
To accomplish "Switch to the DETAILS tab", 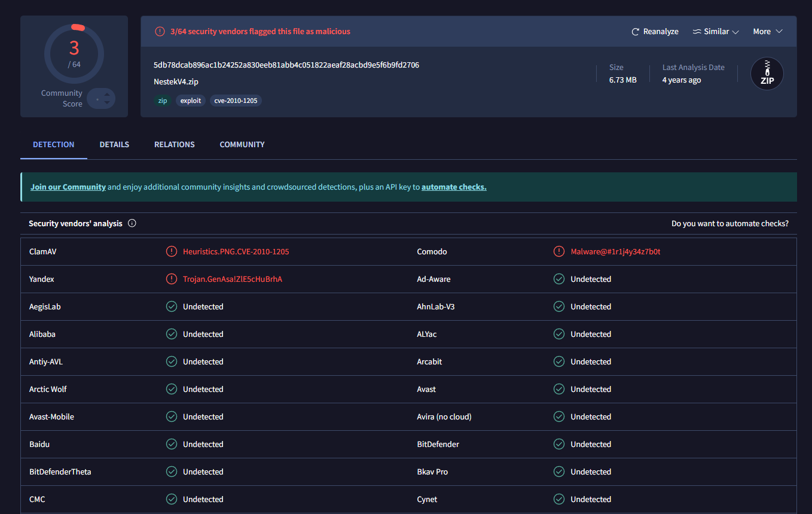I will [114, 144].
